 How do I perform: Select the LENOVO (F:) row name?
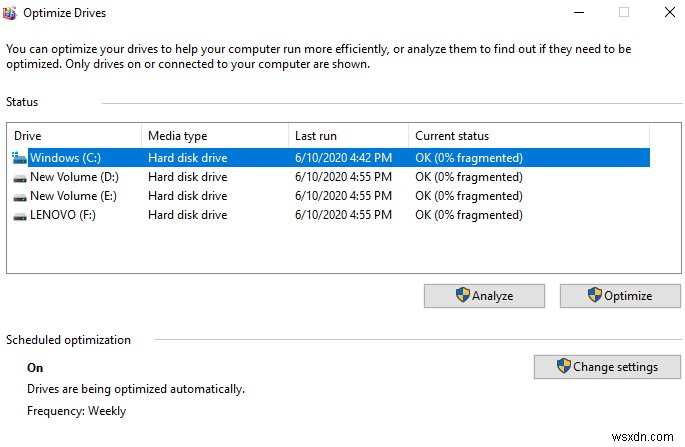pyautogui.click(x=63, y=215)
